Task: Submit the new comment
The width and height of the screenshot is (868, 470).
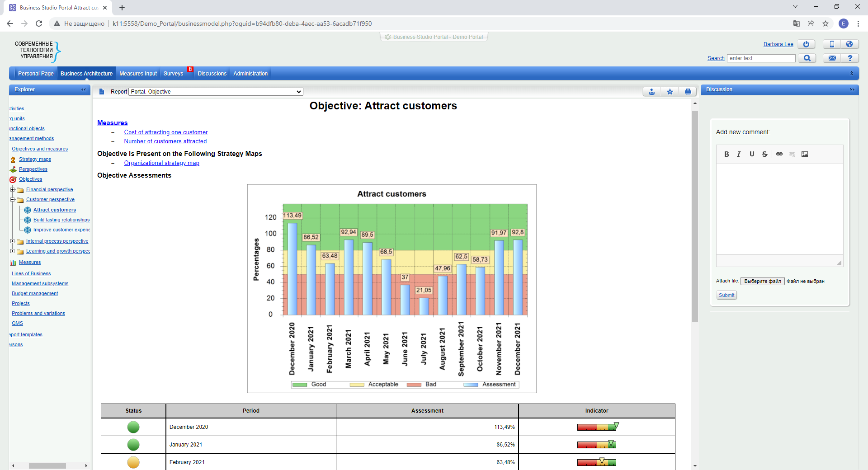Action: [x=726, y=295]
